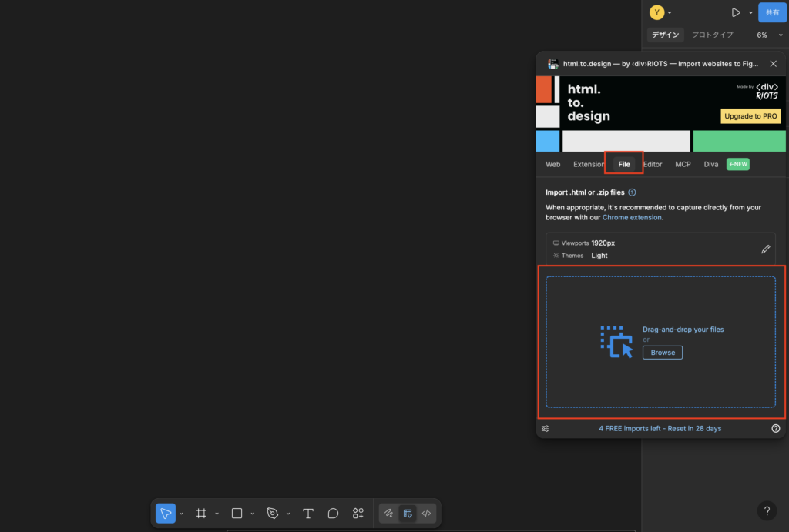Click the Upgrade to PRO button

(x=750, y=115)
